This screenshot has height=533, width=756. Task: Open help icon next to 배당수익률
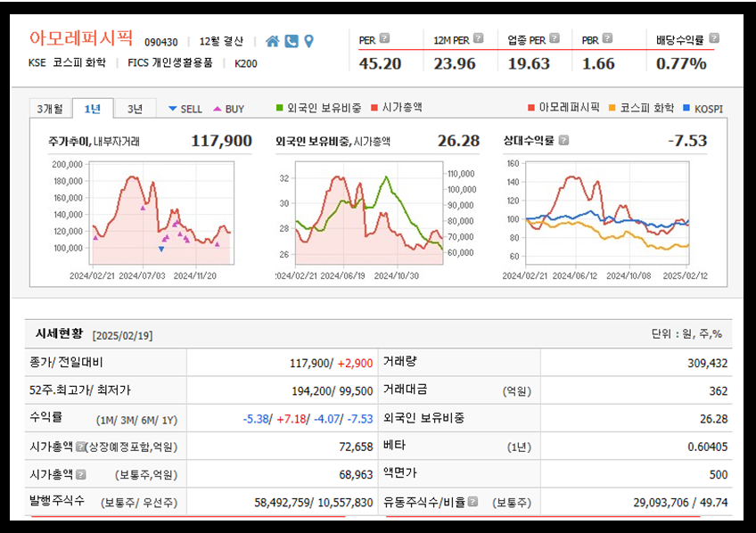pyautogui.click(x=714, y=38)
